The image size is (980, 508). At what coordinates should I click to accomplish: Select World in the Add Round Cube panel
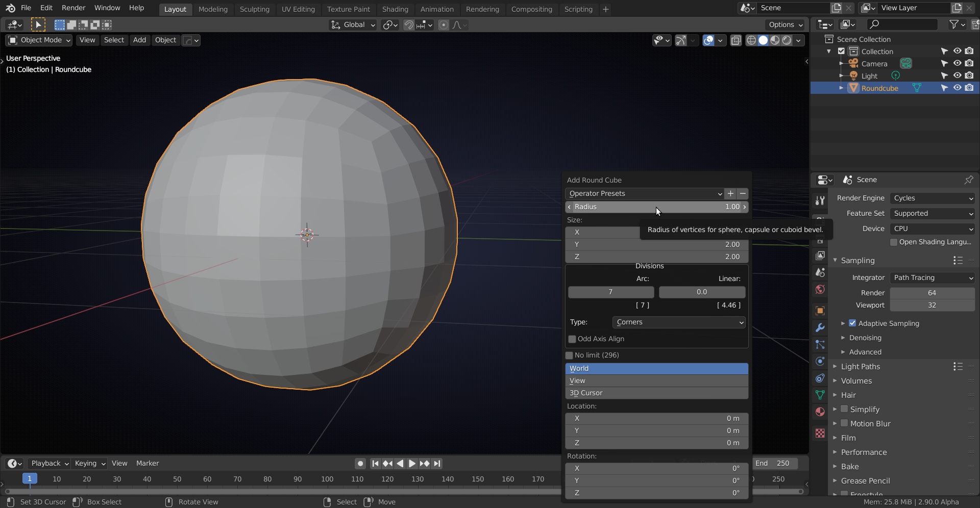[656, 368]
